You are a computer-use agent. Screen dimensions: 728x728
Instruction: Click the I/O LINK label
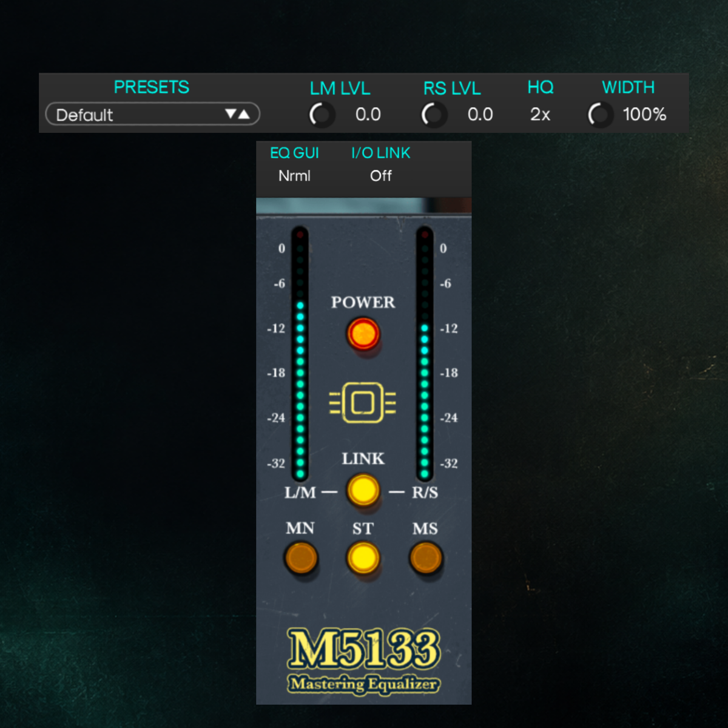click(x=381, y=153)
